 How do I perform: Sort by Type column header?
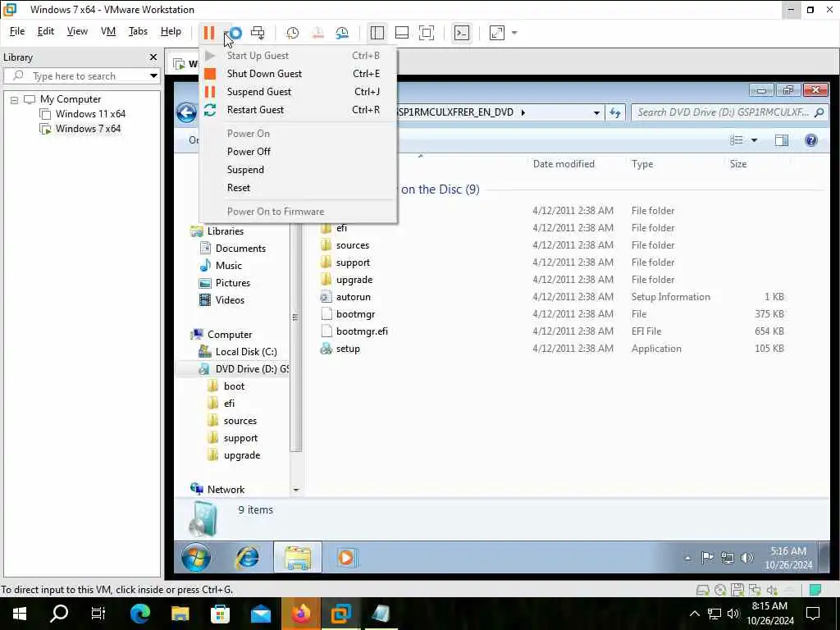(x=642, y=164)
